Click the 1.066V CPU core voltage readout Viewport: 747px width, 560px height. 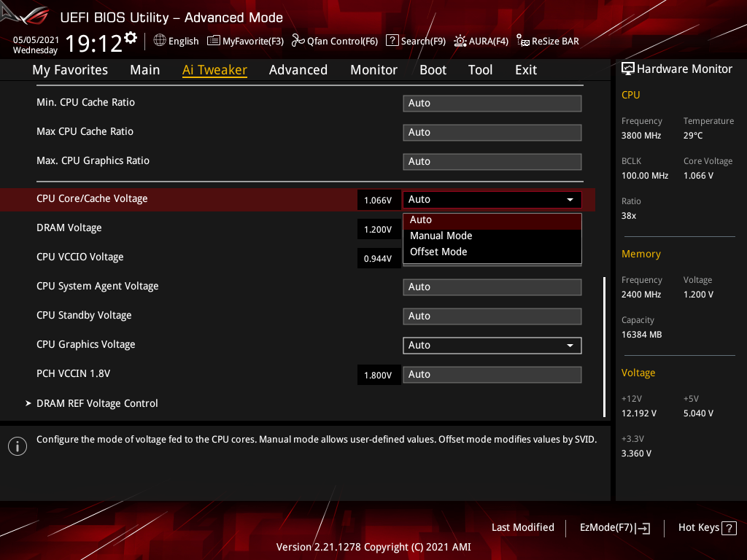tap(378, 200)
